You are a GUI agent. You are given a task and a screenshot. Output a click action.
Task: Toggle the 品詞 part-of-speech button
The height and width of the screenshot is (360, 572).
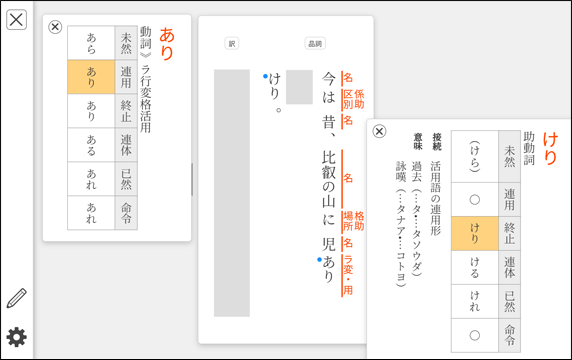(315, 44)
